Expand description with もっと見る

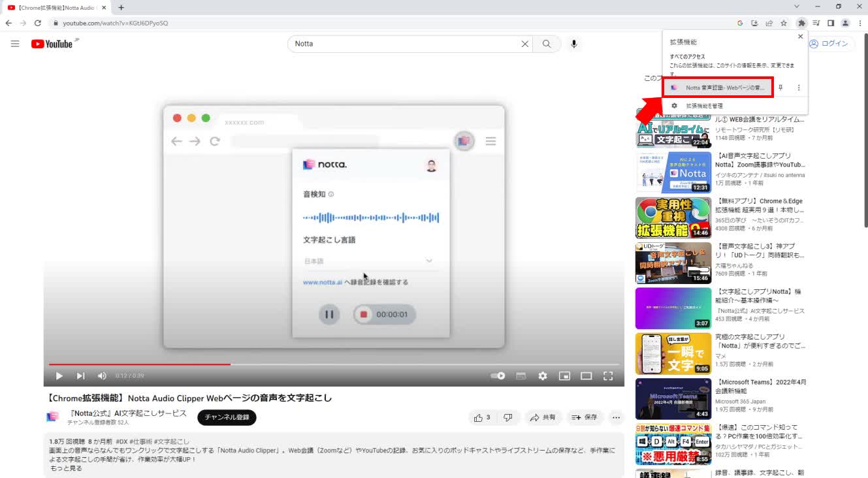(66, 468)
